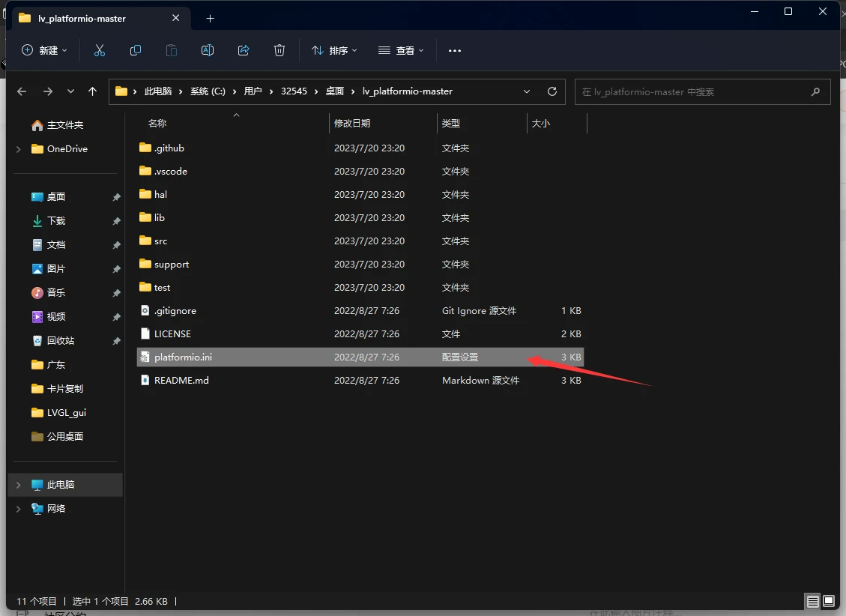Screen dimensions: 846x616
Task: Refresh the current folder view
Action: click(x=552, y=91)
